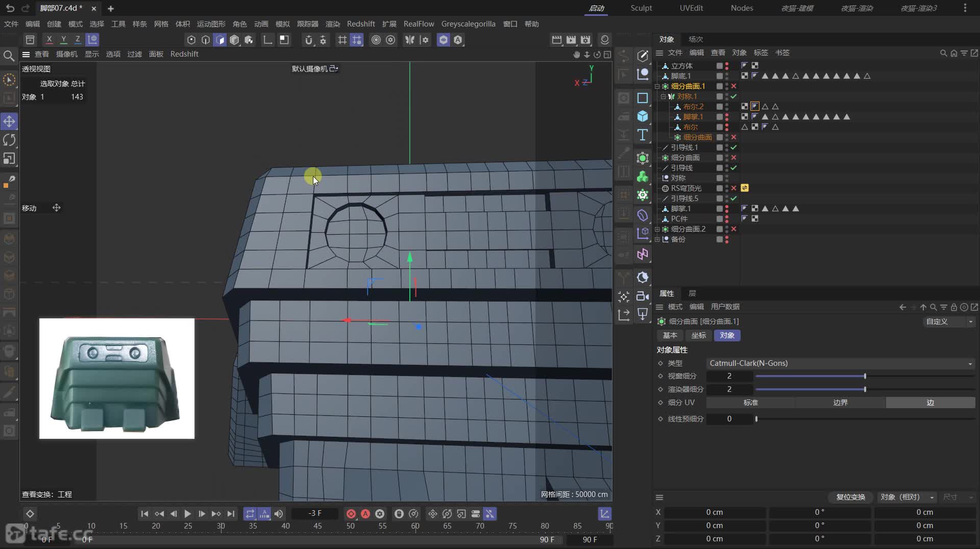980x549 pixels.
Task: Click the viewport search magnifier icon
Action: coord(9,56)
